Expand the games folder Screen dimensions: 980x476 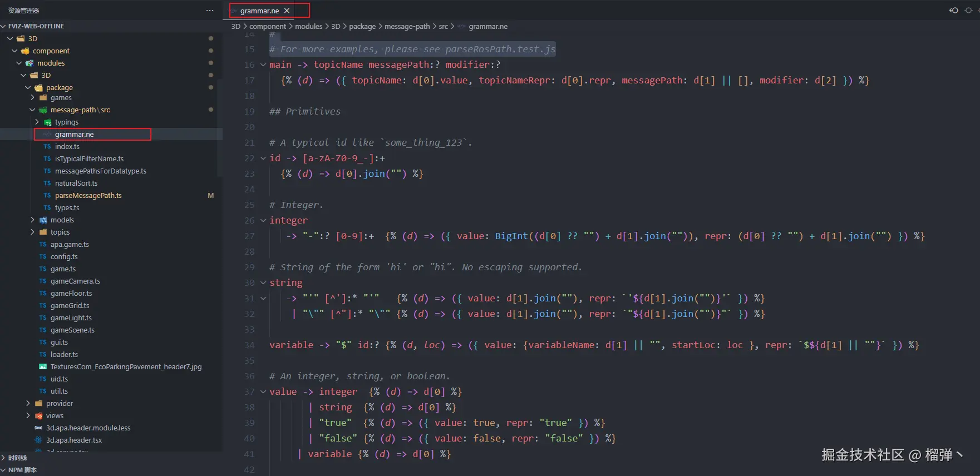coord(32,97)
